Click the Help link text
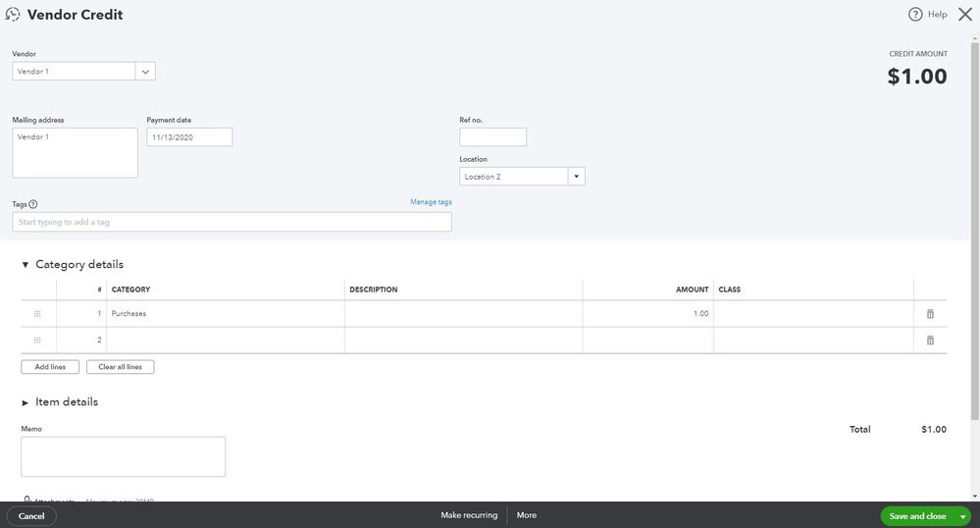The image size is (980, 528). pyautogui.click(x=937, y=15)
